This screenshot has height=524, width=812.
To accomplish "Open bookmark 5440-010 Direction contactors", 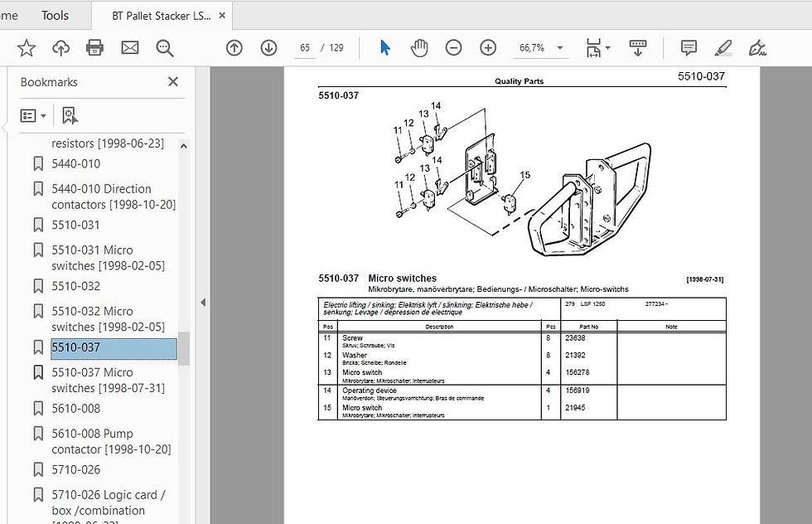I will click(x=114, y=197).
